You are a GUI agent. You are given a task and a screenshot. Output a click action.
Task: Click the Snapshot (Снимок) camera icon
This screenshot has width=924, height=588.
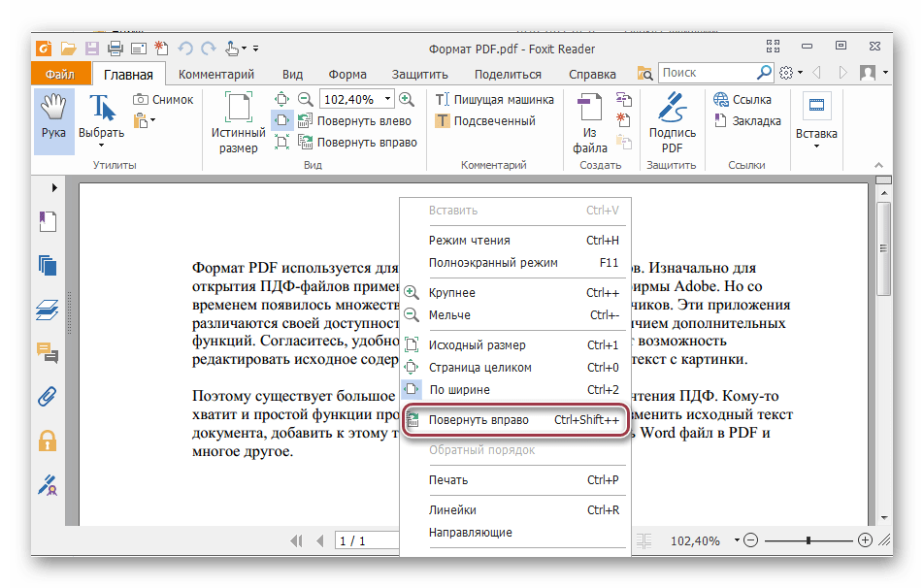click(142, 99)
